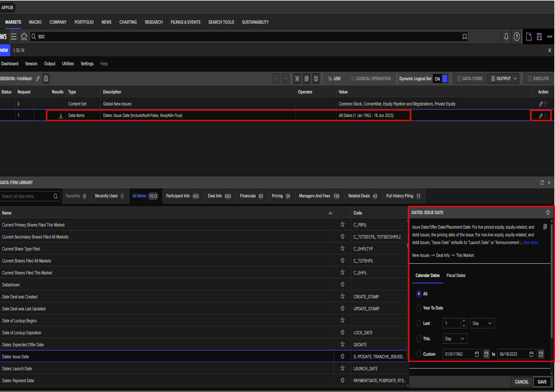
Task: Click the bookmark icon in search bar
Action: (465, 37)
